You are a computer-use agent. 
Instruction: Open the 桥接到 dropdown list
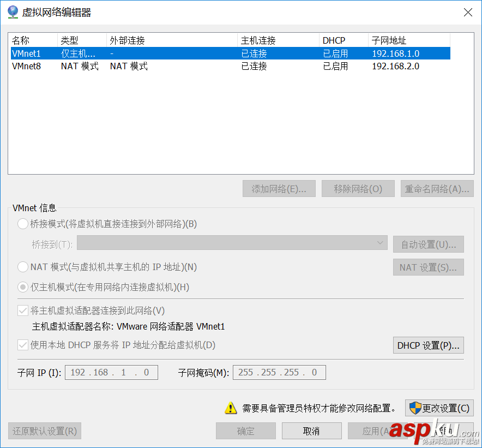pyautogui.click(x=232, y=243)
